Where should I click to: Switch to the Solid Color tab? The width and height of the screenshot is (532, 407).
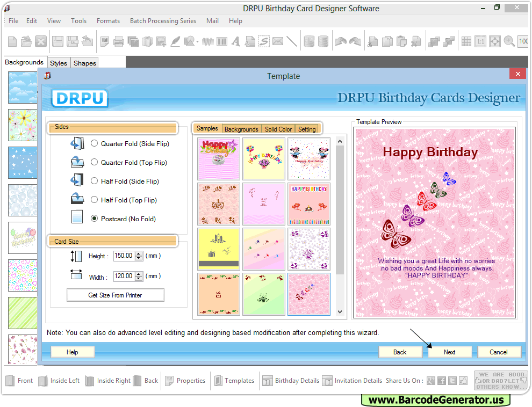[x=278, y=129]
